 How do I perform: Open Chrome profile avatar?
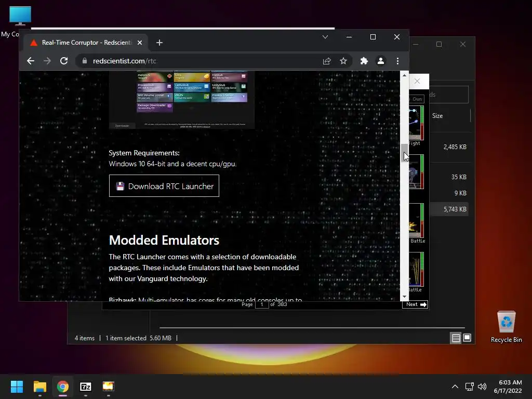381,61
